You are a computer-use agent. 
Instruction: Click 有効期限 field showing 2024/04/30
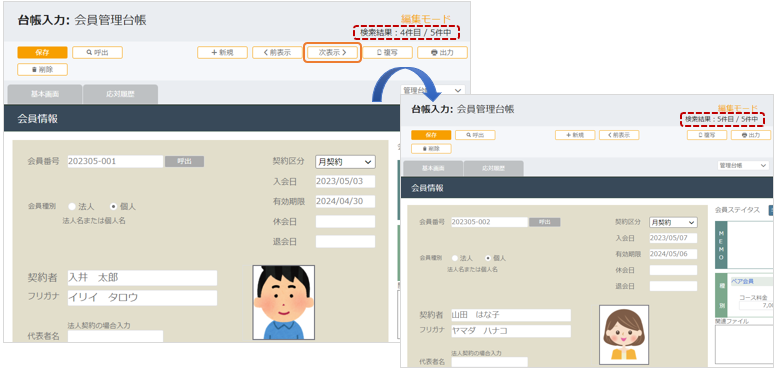[345, 201]
